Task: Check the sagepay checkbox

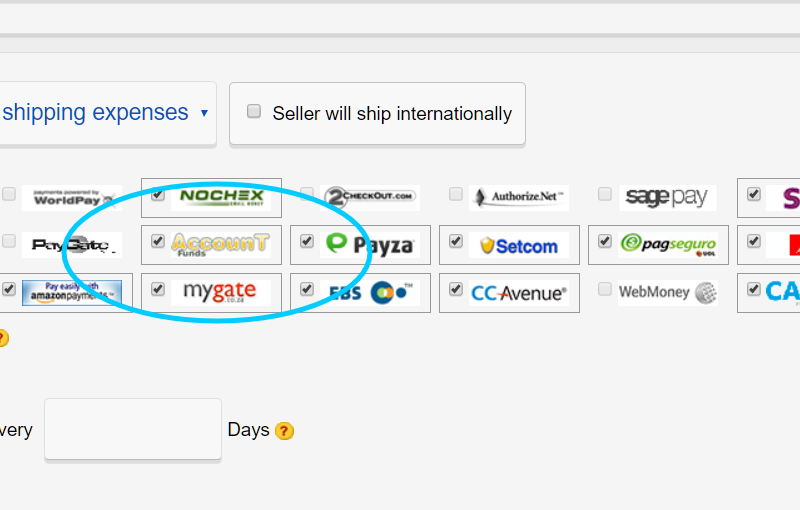Action: (605, 194)
